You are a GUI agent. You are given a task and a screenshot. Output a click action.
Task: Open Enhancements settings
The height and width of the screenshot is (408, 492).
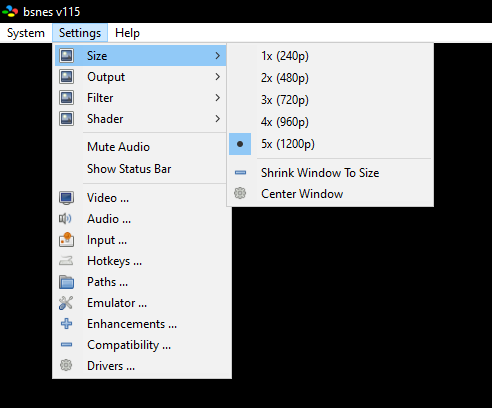[142, 324]
